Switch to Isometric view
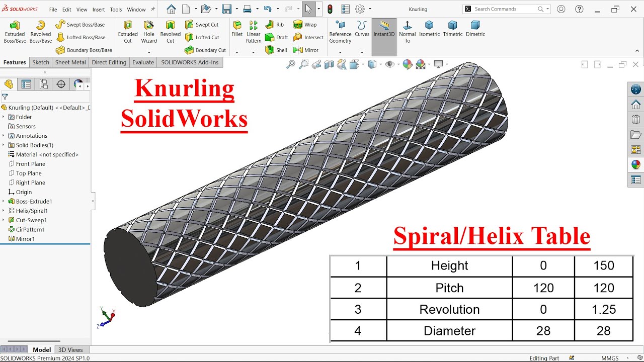The height and width of the screenshot is (362, 644). (429, 29)
